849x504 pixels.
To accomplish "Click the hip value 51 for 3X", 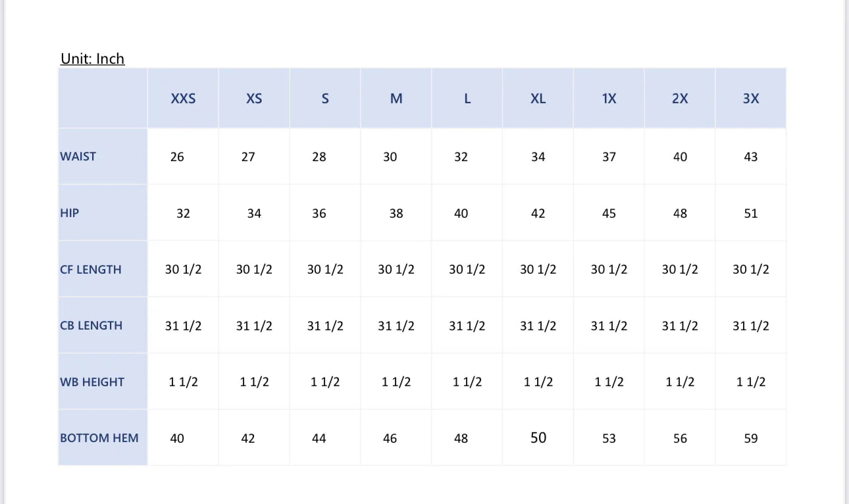I will 751,213.
